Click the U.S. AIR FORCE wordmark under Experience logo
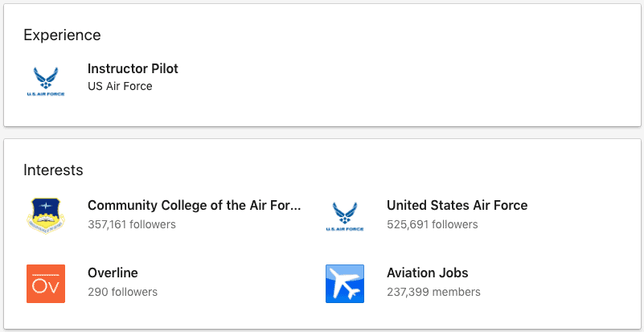The width and height of the screenshot is (644, 332). click(46, 94)
